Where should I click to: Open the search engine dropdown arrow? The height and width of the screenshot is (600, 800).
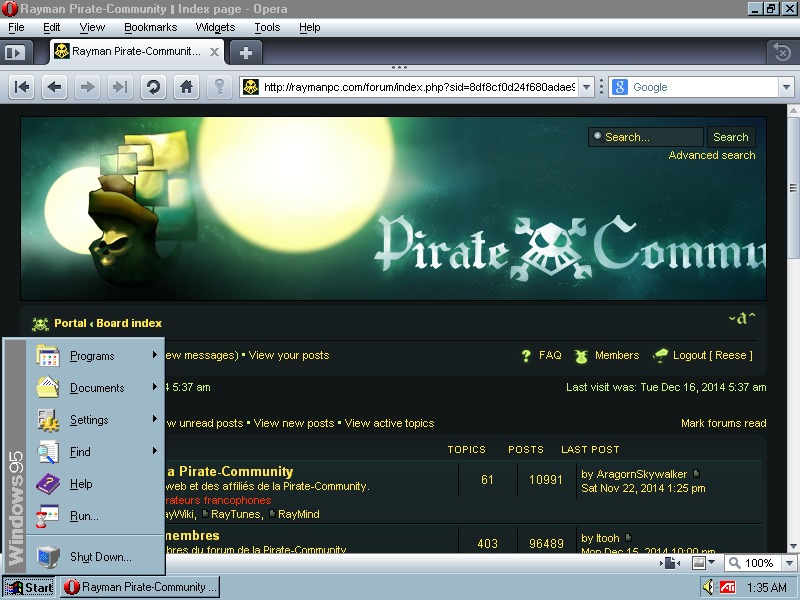(x=786, y=87)
